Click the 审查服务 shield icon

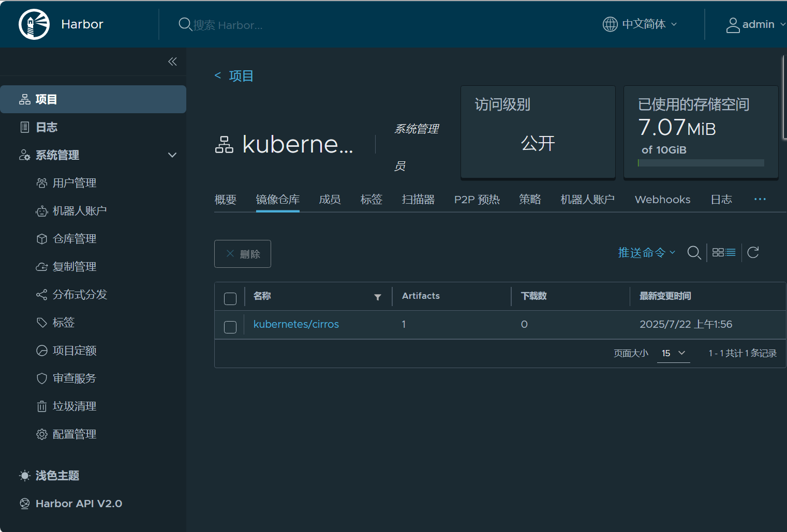pos(42,378)
